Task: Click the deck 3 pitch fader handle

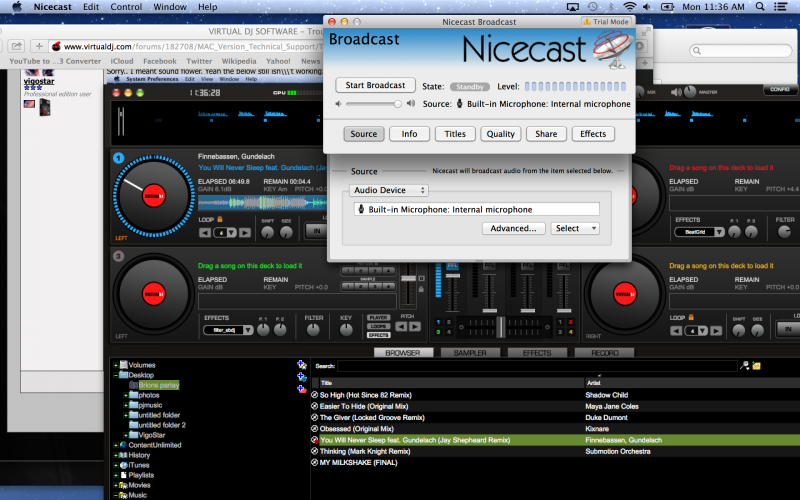Action: pyautogui.click(x=409, y=279)
